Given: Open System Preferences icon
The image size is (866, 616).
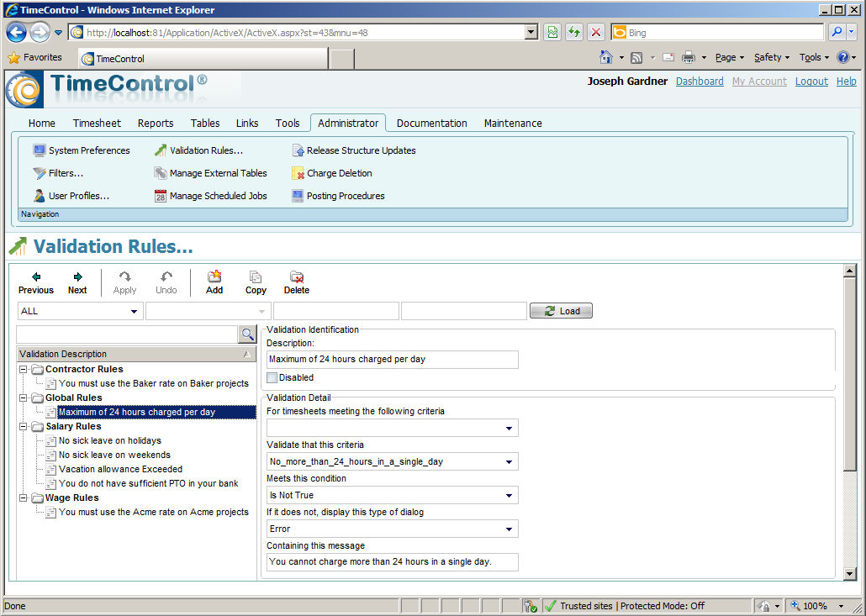Looking at the screenshot, I should pos(40,150).
